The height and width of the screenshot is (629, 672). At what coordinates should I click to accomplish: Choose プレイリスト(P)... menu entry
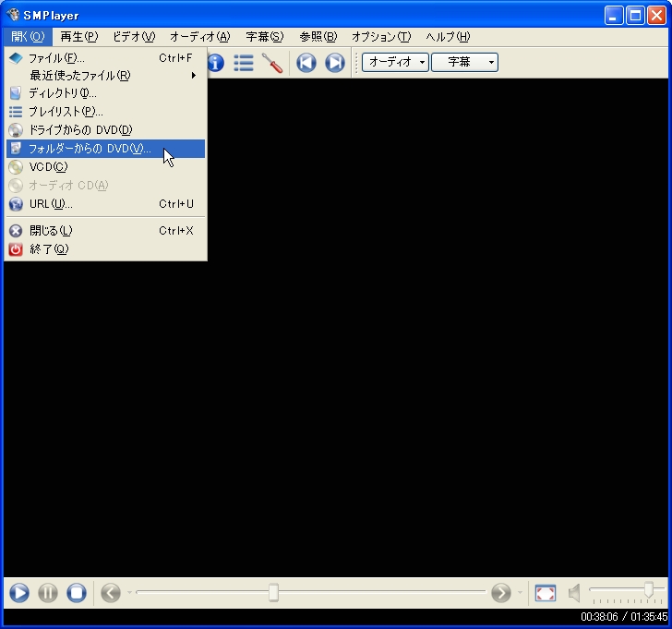click(105, 112)
